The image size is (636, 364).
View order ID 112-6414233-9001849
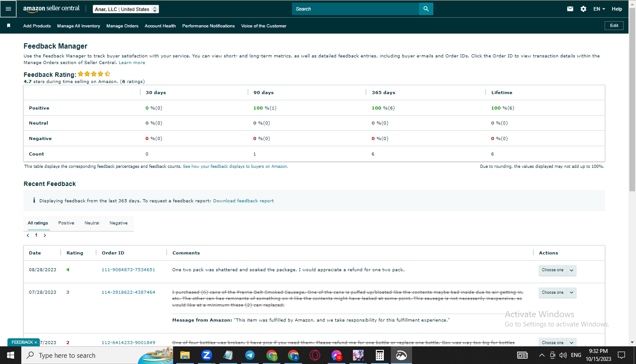[129, 343]
